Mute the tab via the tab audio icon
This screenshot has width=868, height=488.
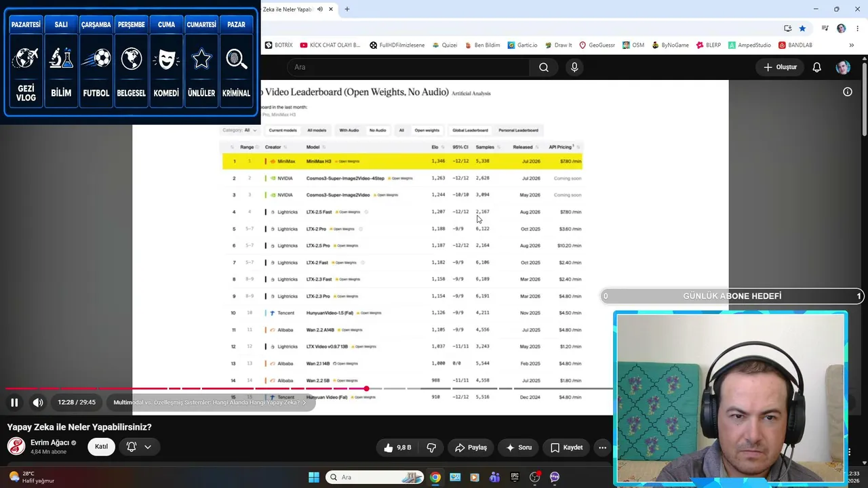(320, 9)
